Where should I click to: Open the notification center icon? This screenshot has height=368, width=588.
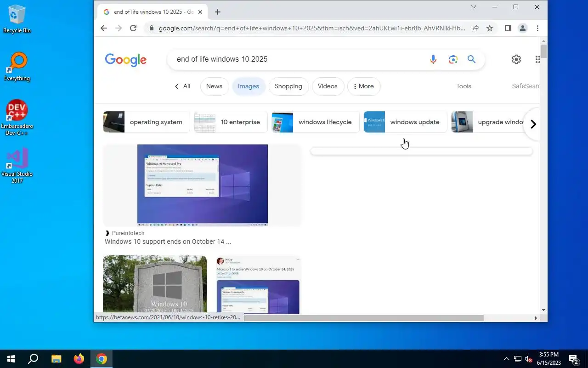(x=573, y=359)
